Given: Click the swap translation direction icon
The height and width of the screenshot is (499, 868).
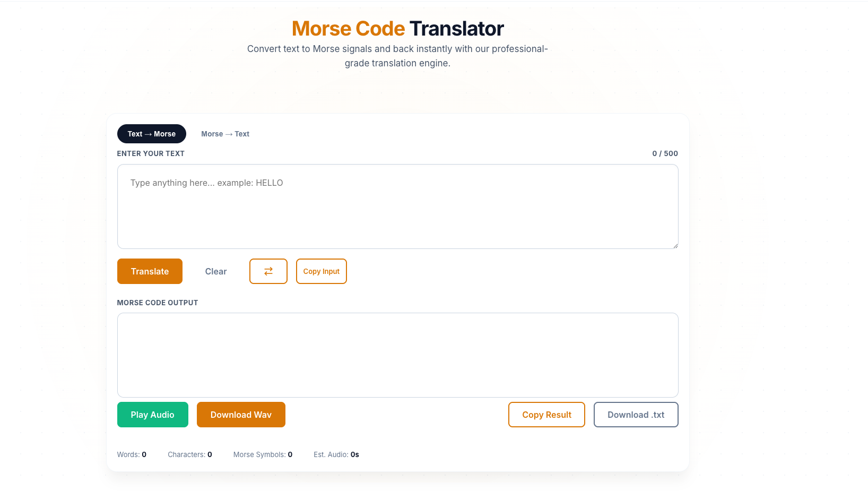Looking at the screenshot, I should [268, 271].
